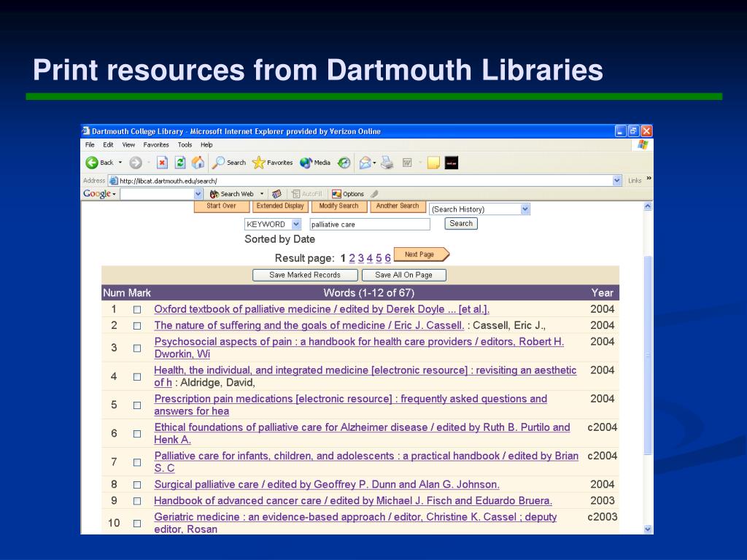This screenshot has width=747, height=560.
Task: Expand the Links toolbar chevron
Action: tap(649, 178)
